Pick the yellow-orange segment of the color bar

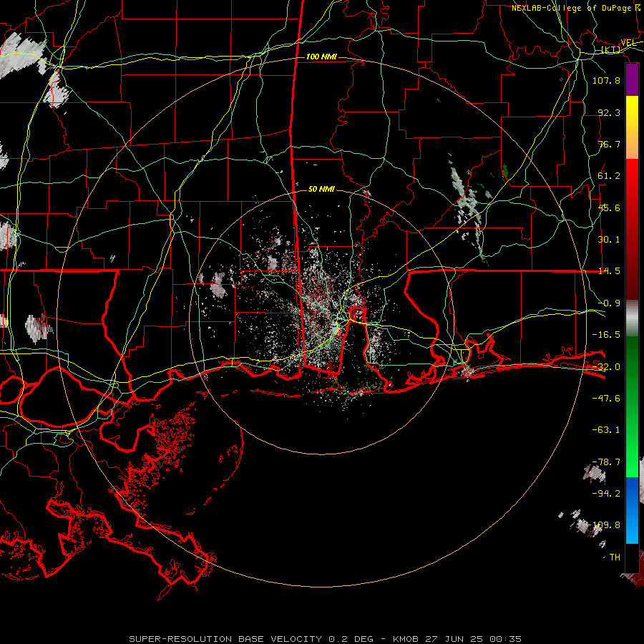[632, 127]
